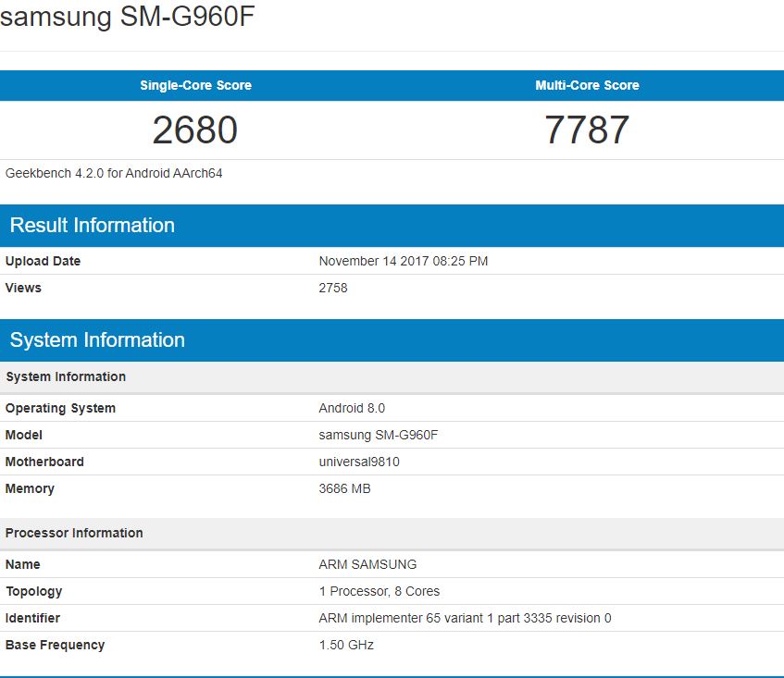The image size is (784, 678).
Task: Click the blue System Information section header
Action: tap(97, 340)
